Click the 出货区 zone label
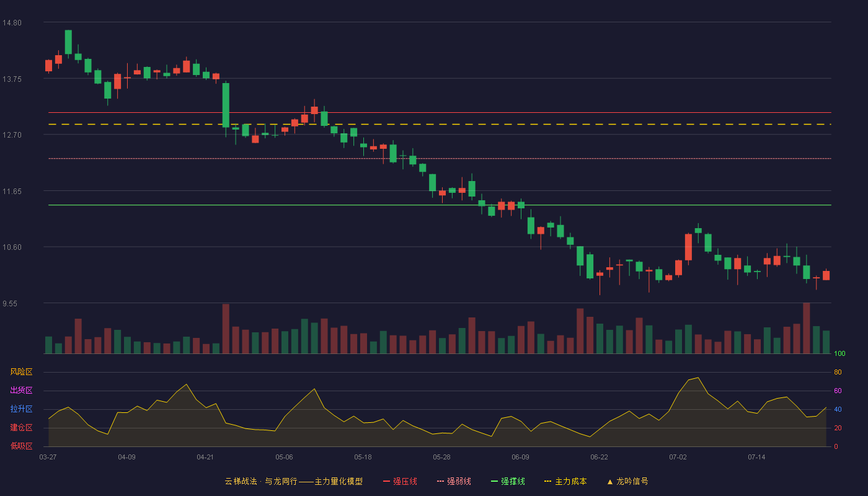The height and width of the screenshot is (496, 868). coord(21,391)
